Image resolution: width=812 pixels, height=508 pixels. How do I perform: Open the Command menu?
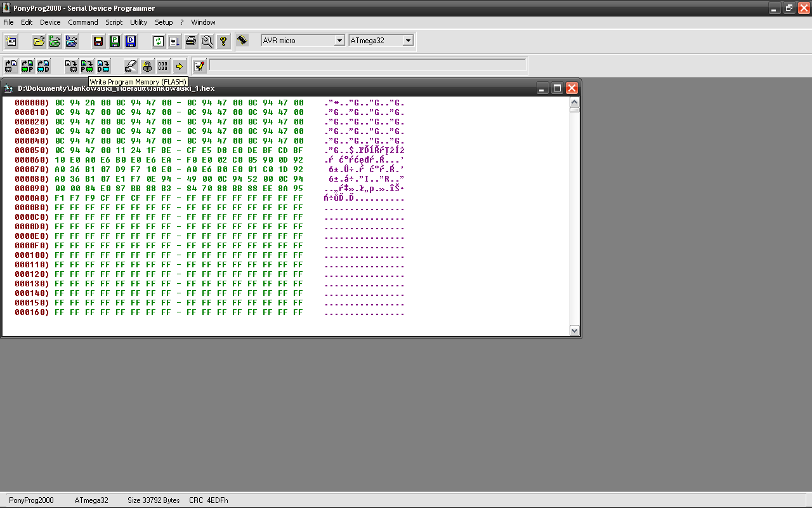[83, 22]
